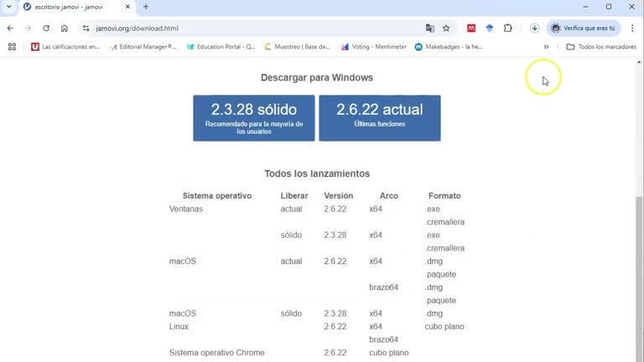Click the forward navigation arrow
Image resolution: width=644 pixels, height=362 pixels.
[28, 28]
